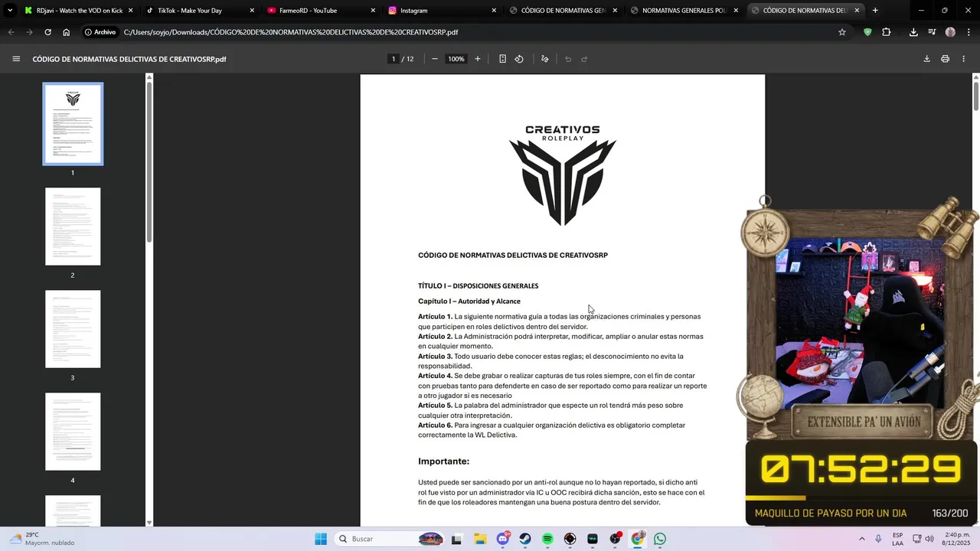980x551 pixels.
Task: Print the PDF document
Action: (945, 59)
